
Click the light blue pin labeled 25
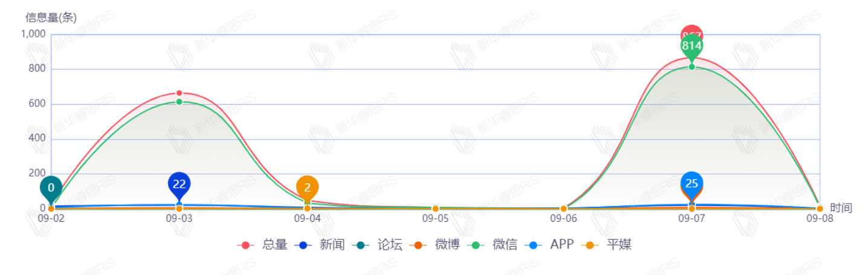[691, 183]
